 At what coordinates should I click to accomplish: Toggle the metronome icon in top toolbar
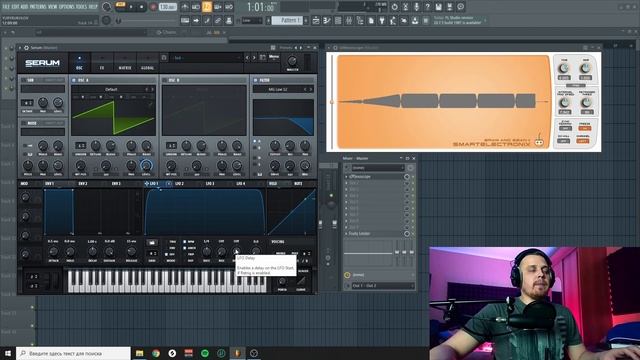tap(185, 7)
